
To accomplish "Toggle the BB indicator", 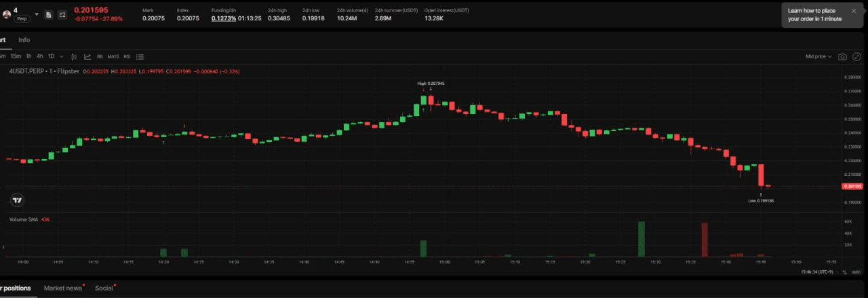I will (x=100, y=56).
